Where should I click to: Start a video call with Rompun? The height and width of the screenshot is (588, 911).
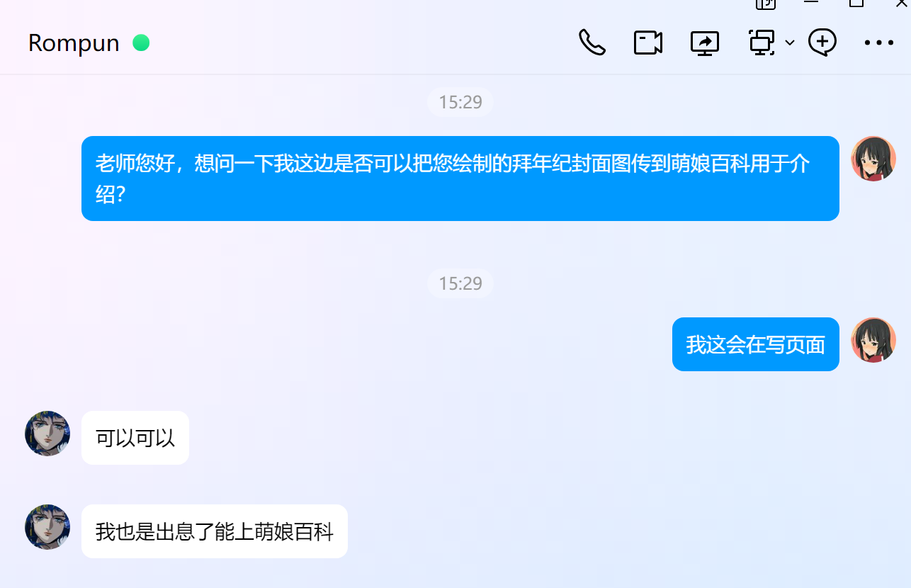(648, 43)
